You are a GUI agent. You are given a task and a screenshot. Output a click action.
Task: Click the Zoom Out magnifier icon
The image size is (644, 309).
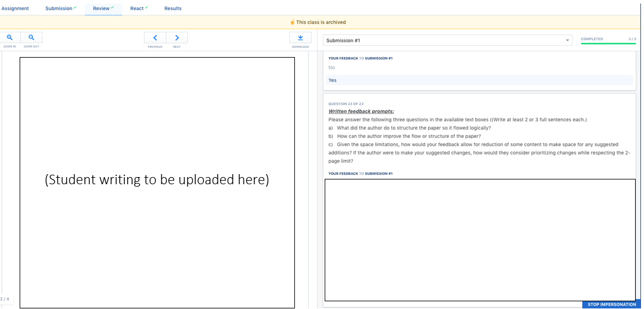(x=32, y=37)
